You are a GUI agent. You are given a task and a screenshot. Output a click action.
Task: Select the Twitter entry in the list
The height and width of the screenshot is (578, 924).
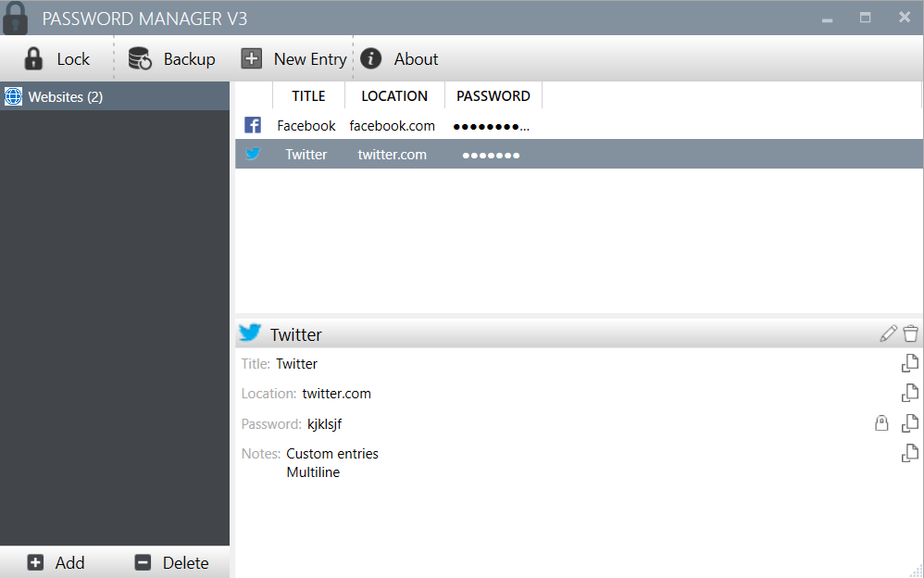[578, 155]
